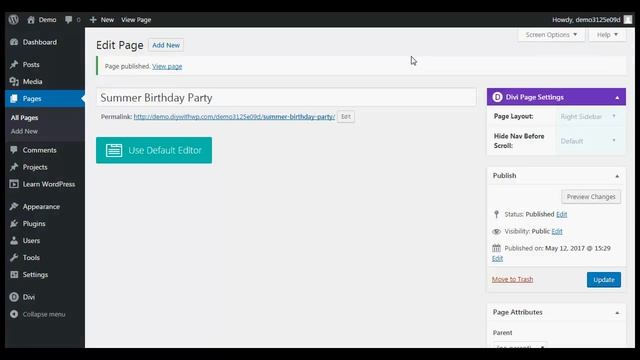
Task: Go to All Pages submenu
Action: [24, 118]
